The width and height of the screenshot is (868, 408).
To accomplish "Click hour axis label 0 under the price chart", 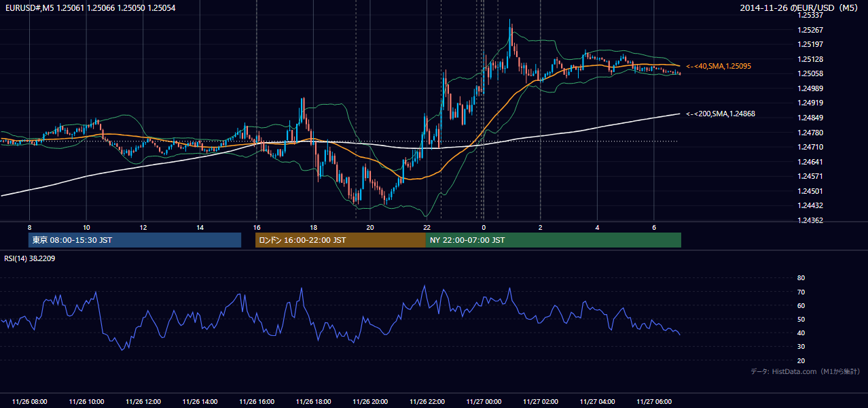I will tap(484, 227).
